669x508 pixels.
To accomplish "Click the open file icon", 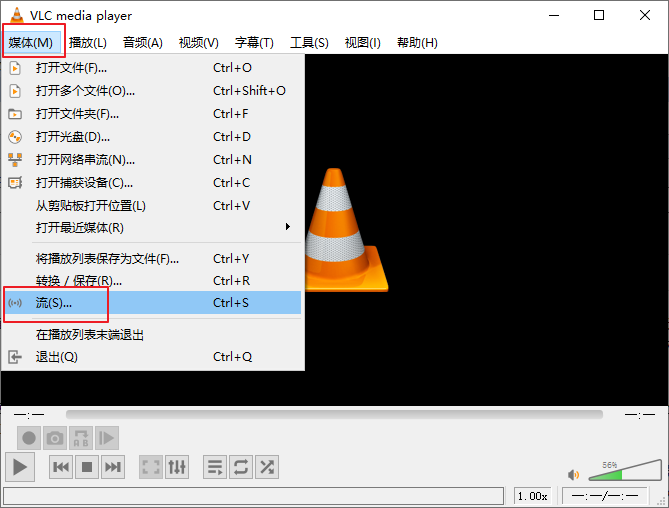I will (15, 68).
